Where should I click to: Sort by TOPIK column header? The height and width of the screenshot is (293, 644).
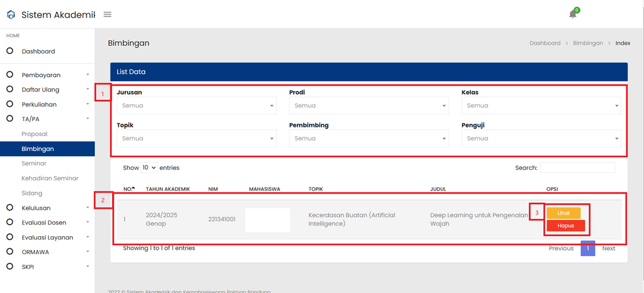coord(316,189)
